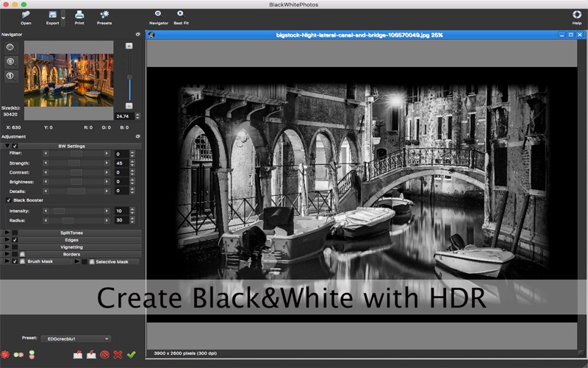The width and height of the screenshot is (588, 368).
Task: Disable the Black Booster checkbox
Action: coord(9,200)
